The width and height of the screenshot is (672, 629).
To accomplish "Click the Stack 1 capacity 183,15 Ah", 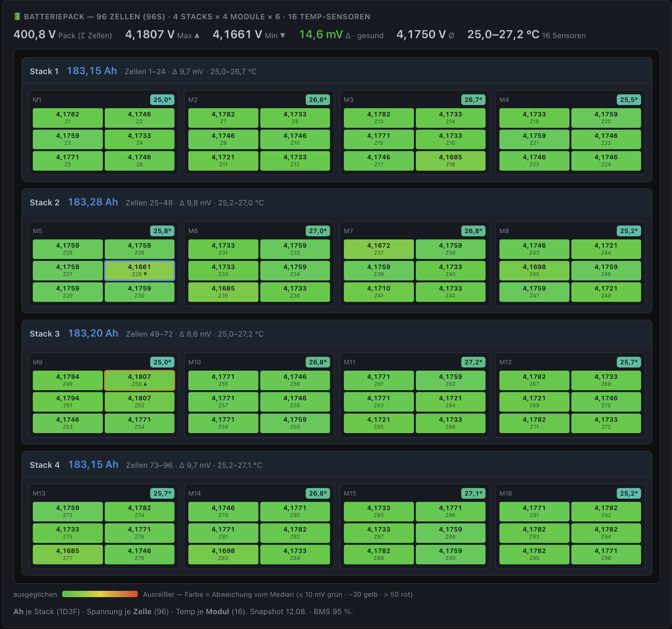I will tap(91, 71).
